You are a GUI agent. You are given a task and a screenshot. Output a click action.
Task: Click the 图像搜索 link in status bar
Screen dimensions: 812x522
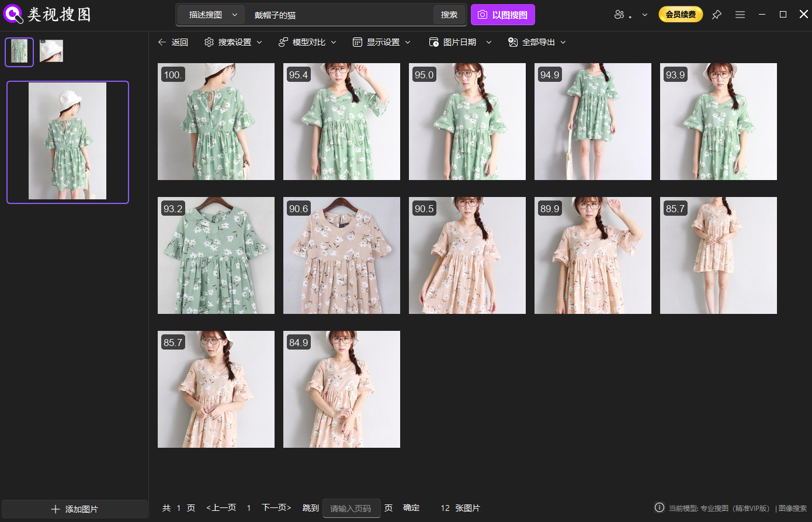(794, 509)
